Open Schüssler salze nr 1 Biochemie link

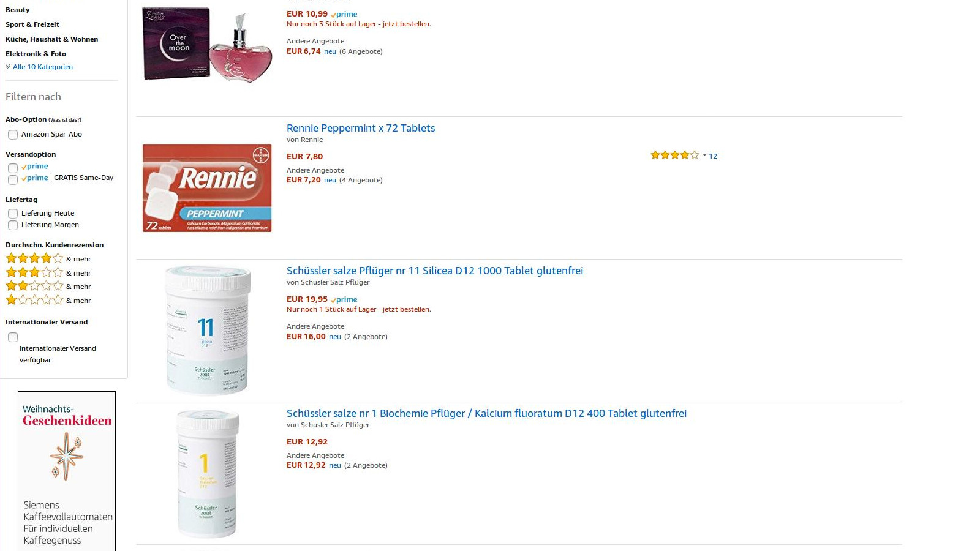pyautogui.click(x=486, y=413)
